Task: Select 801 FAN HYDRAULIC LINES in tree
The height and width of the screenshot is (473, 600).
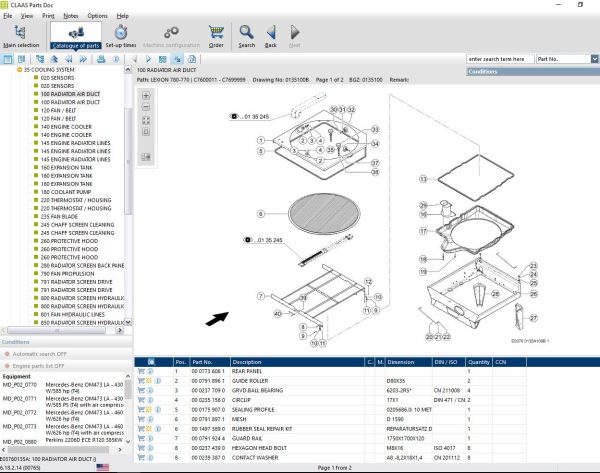Action: [x=73, y=314]
